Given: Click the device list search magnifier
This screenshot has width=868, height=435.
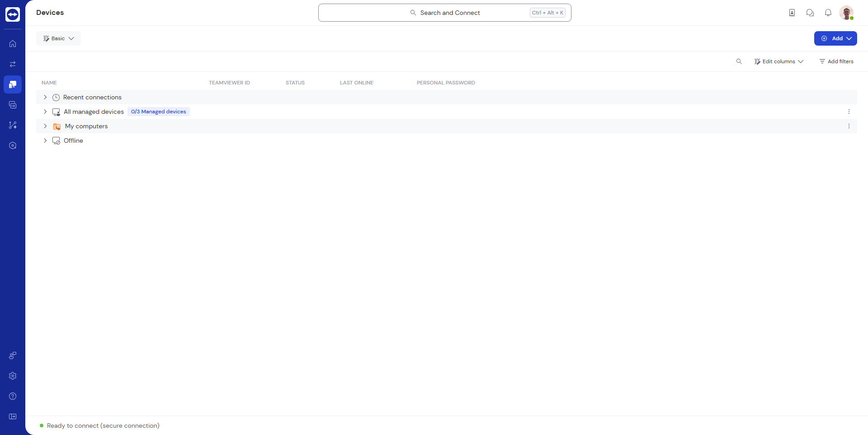Looking at the screenshot, I should coord(739,61).
